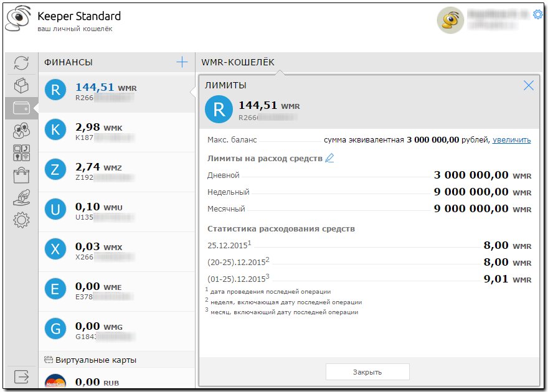Click the 'Дневной' limit label

pyautogui.click(x=224, y=175)
